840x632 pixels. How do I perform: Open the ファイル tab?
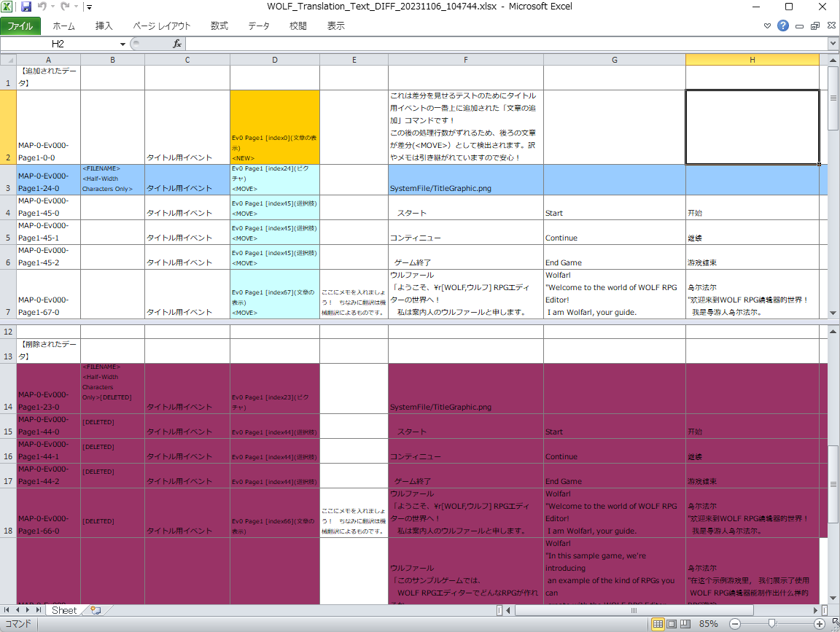point(20,26)
